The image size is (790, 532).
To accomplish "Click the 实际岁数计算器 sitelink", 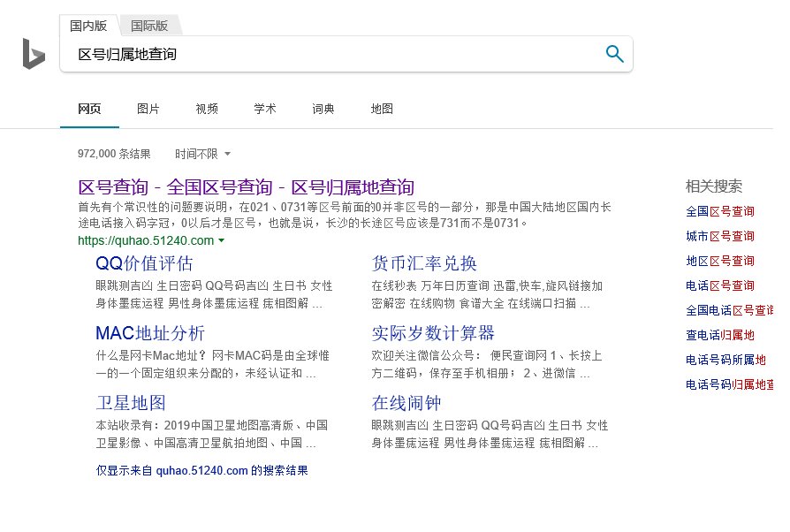I will pyautogui.click(x=432, y=333).
